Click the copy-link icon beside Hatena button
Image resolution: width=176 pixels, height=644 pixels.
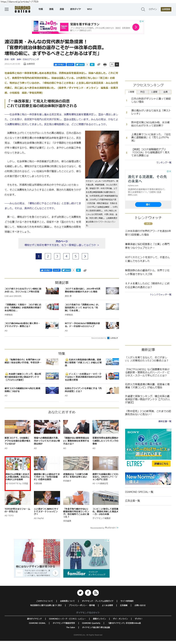point(99,65)
